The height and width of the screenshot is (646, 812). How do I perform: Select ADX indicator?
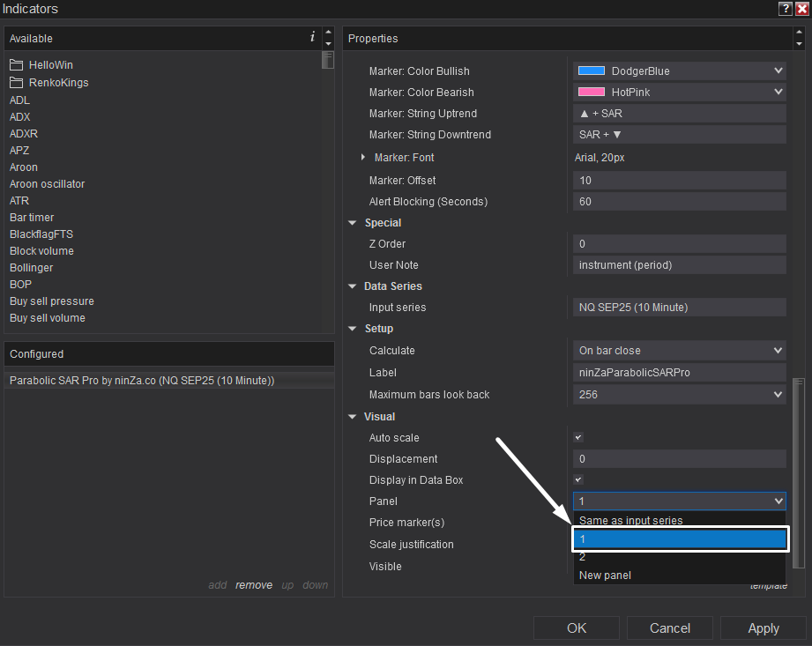[19, 117]
